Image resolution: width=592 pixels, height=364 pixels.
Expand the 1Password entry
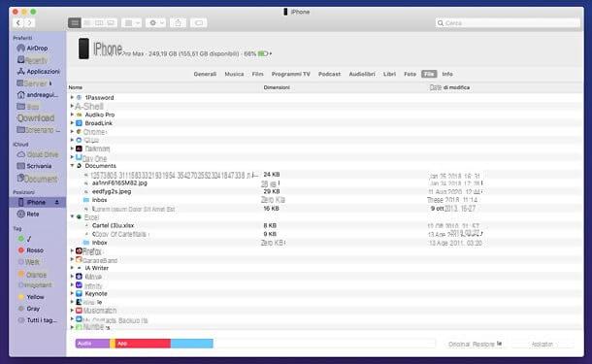[x=72, y=97]
